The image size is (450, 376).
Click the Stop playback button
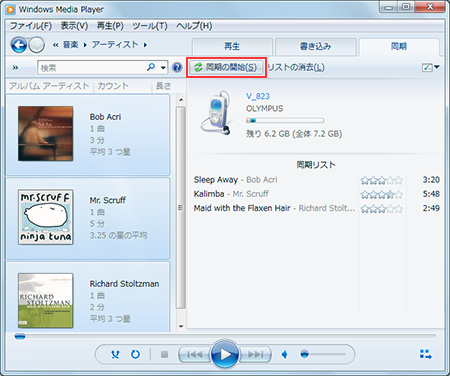(x=164, y=354)
